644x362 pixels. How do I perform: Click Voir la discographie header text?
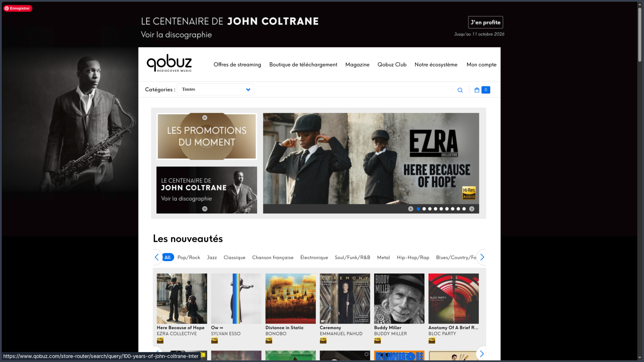click(x=176, y=35)
